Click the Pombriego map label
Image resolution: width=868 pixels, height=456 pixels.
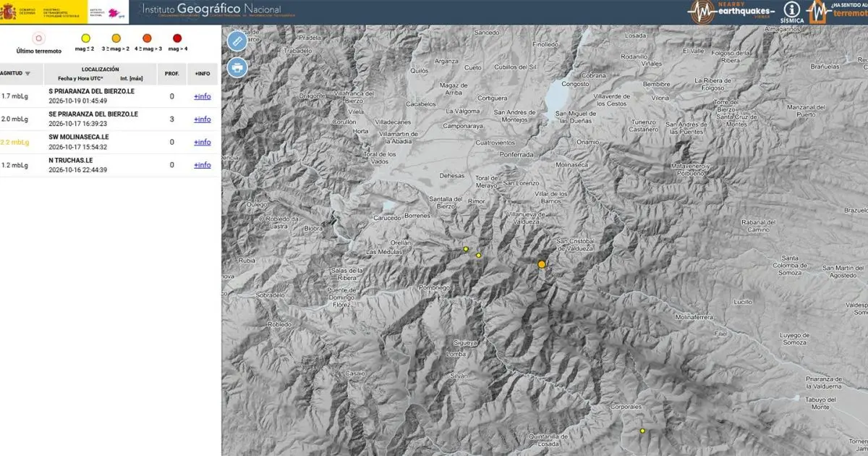coord(435,287)
